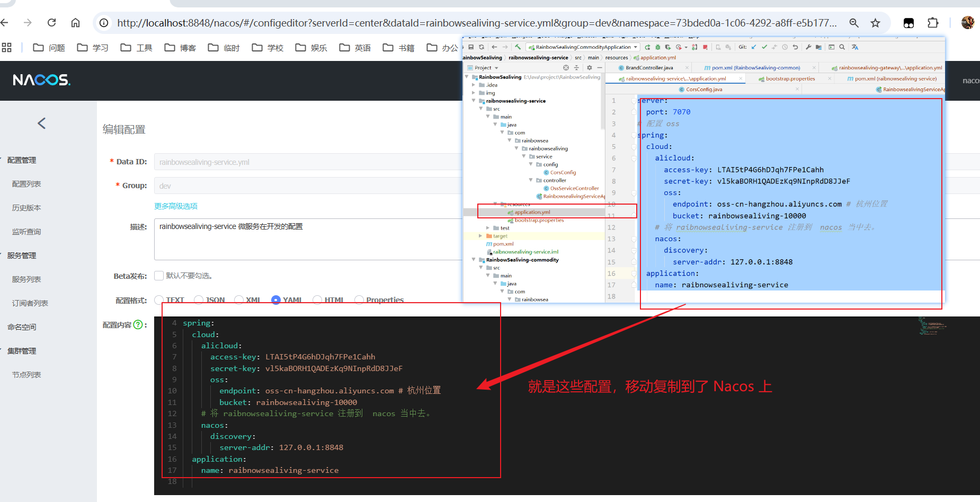Click the 描述 description text area
The width and height of the screenshot is (980, 502).
click(x=308, y=239)
